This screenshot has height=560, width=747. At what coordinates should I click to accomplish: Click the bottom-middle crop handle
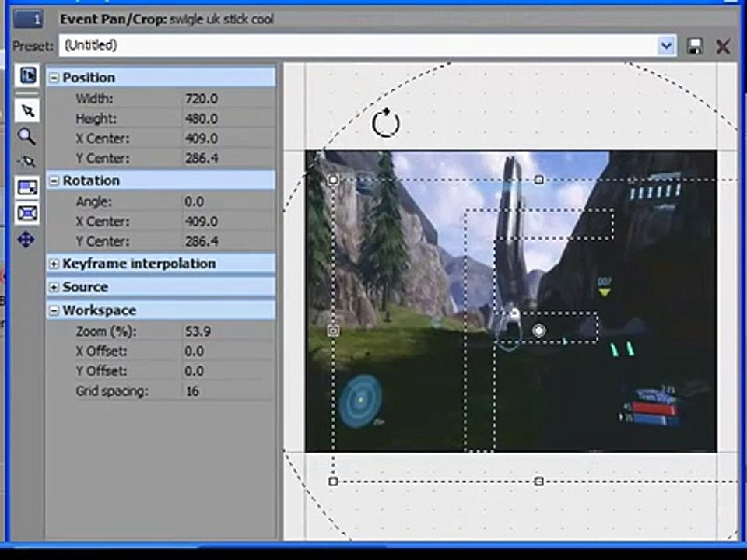click(x=538, y=481)
